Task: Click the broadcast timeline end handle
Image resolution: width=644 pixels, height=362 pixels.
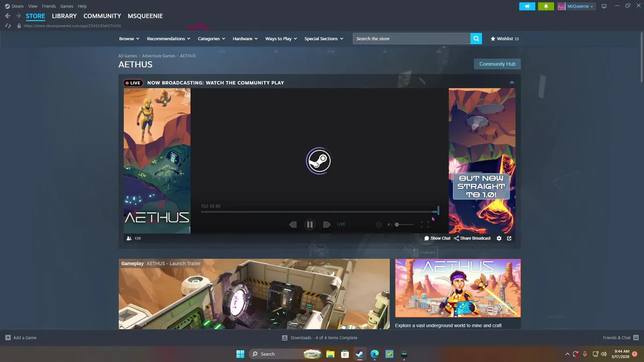Action: (x=438, y=211)
